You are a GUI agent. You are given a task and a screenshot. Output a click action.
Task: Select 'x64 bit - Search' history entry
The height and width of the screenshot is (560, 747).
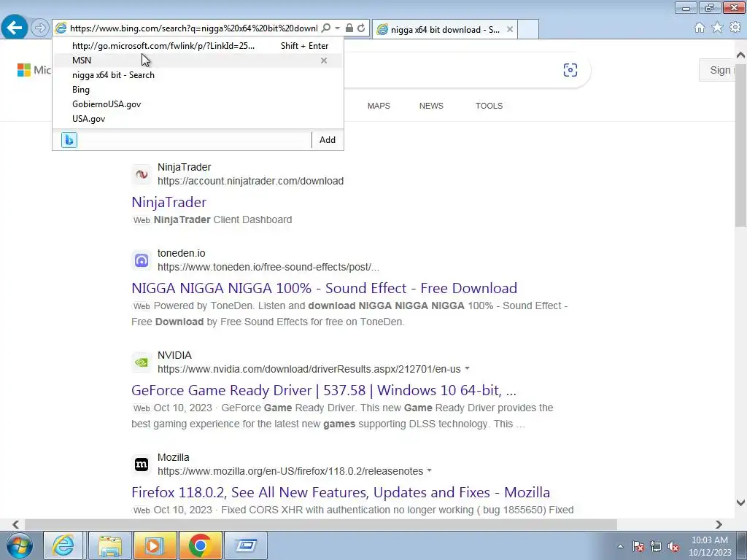click(x=198, y=75)
